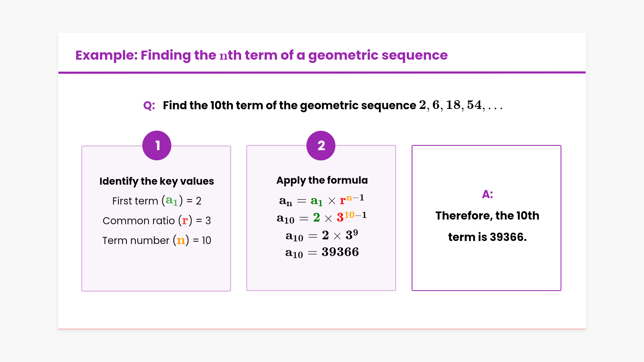The image size is (644, 362).
Task: Click the line a10 = 2 × 3⁹
Action: [x=322, y=235]
